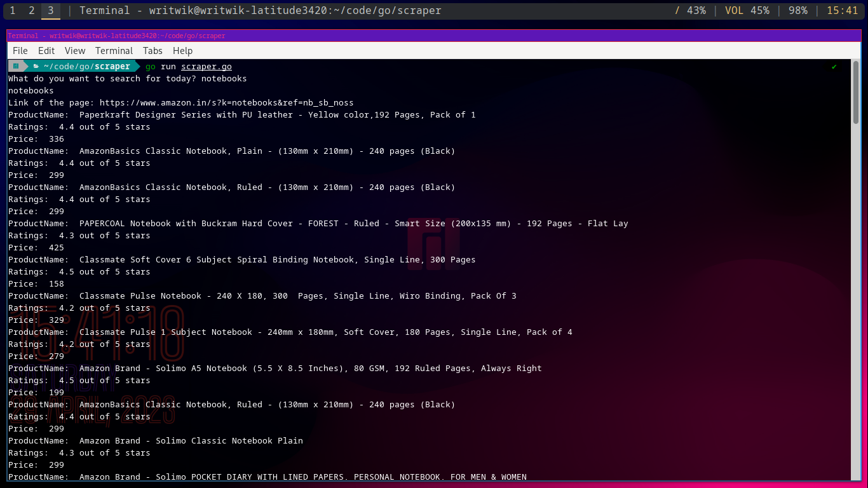Click the 43% disk usage indicator
Image resolution: width=868 pixels, height=488 pixels.
tap(693, 10)
